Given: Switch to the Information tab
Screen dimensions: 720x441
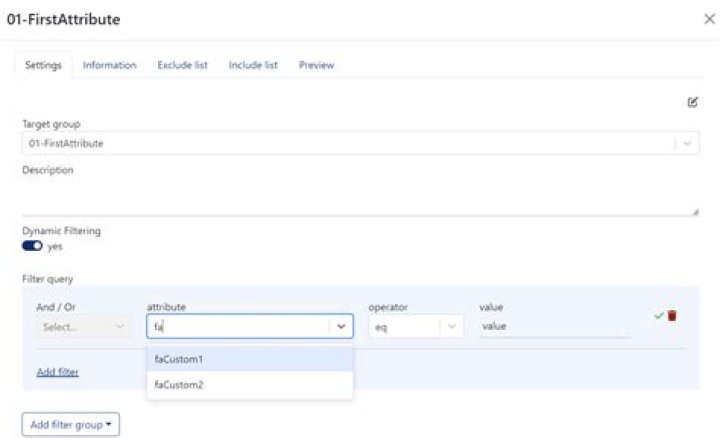Looking at the screenshot, I should pyautogui.click(x=109, y=65).
